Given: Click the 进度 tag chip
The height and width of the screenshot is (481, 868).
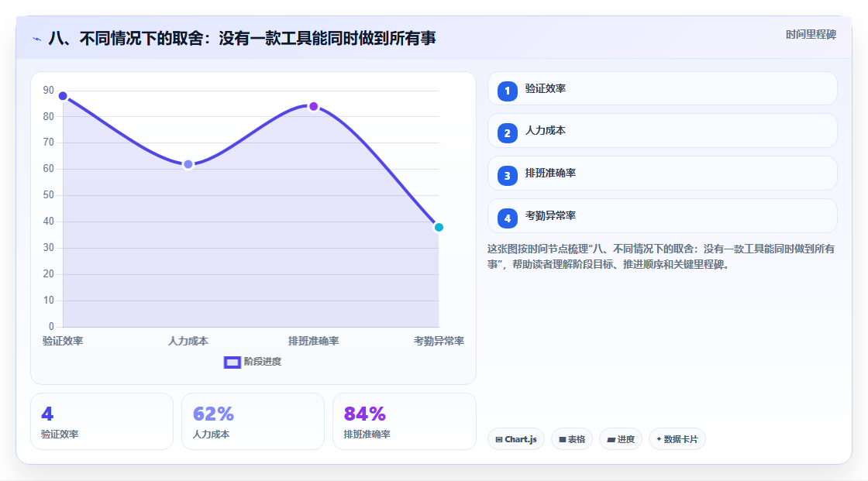Looking at the screenshot, I should pos(621,439).
